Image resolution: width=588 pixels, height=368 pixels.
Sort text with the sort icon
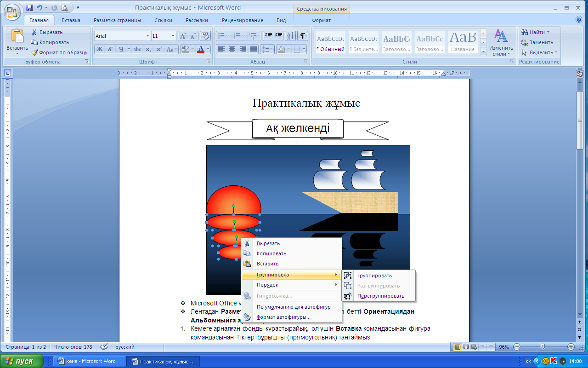tap(290, 36)
